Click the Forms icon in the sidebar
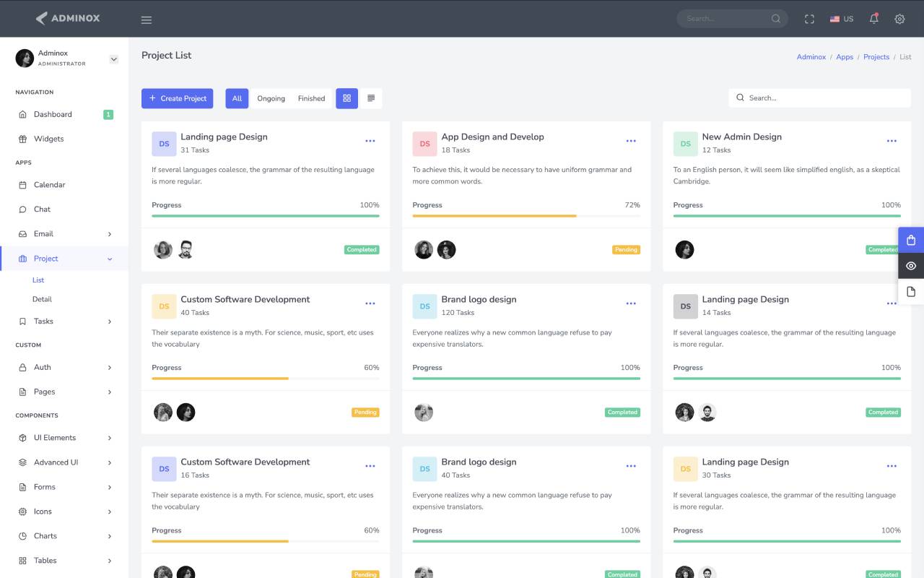Viewport: 924px width, 578px height. tap(22, 487)
